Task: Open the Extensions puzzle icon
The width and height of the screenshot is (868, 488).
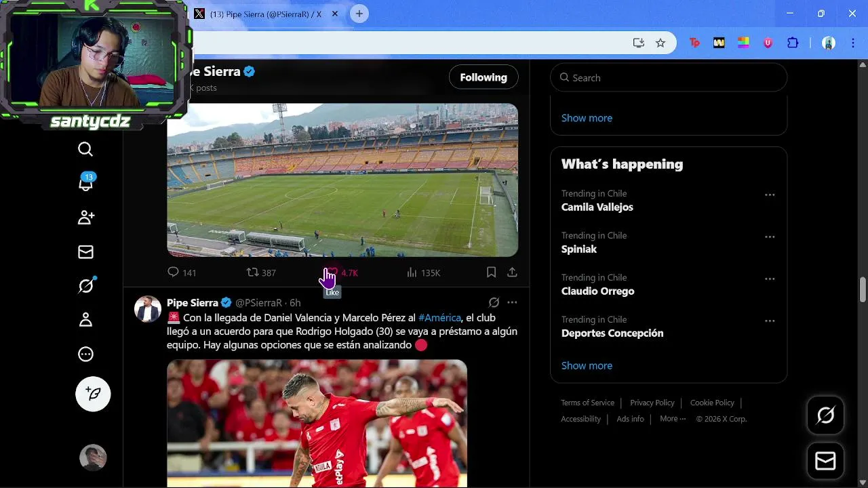Action: (x=793, y=43)
